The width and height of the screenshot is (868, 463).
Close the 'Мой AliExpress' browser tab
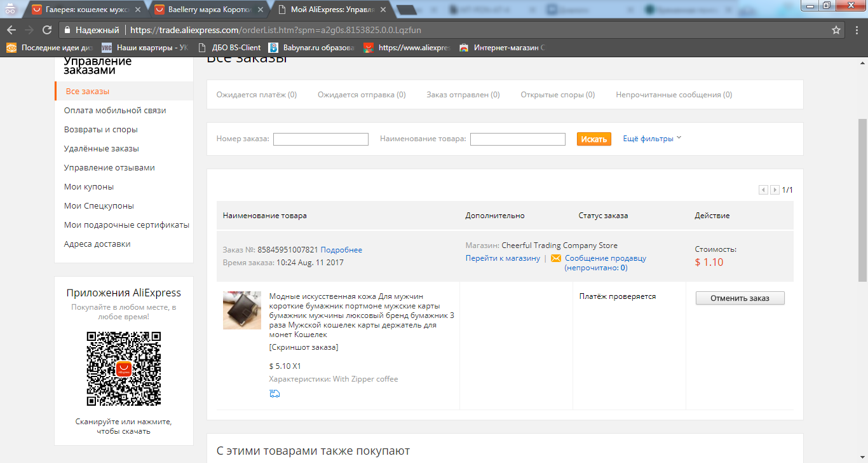click(384, 10)
